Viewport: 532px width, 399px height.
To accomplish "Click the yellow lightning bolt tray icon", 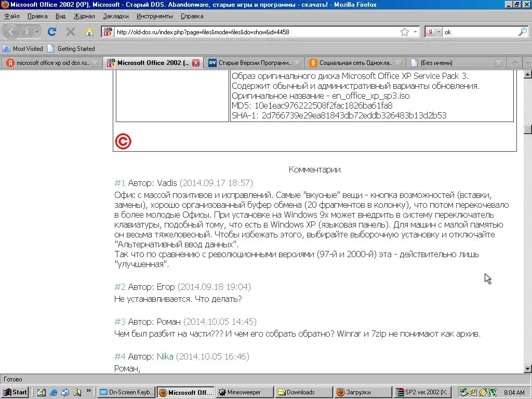I will click(x=483, y=393).
